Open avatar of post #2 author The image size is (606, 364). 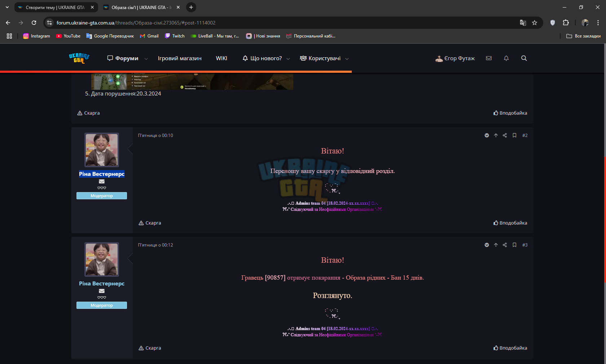coord(102,150)
